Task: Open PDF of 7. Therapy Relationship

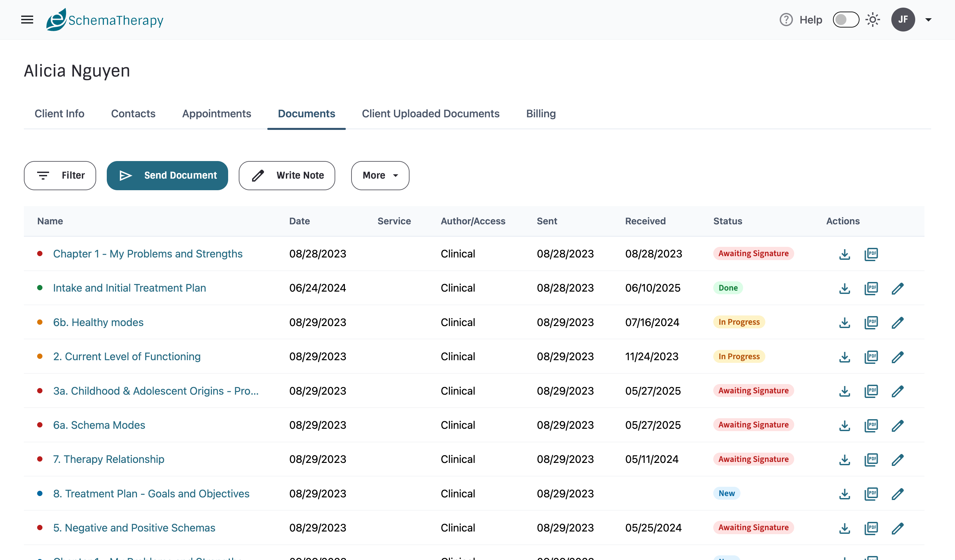Action: (x=871, y=460)
